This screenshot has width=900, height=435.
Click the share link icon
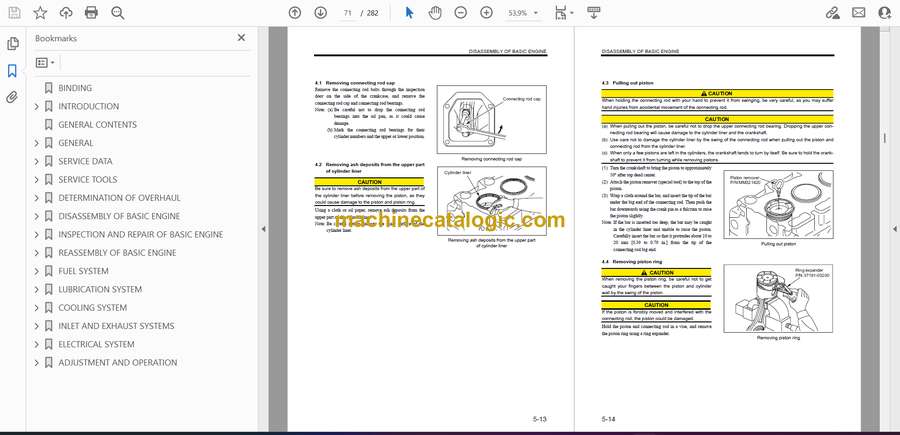832,13
